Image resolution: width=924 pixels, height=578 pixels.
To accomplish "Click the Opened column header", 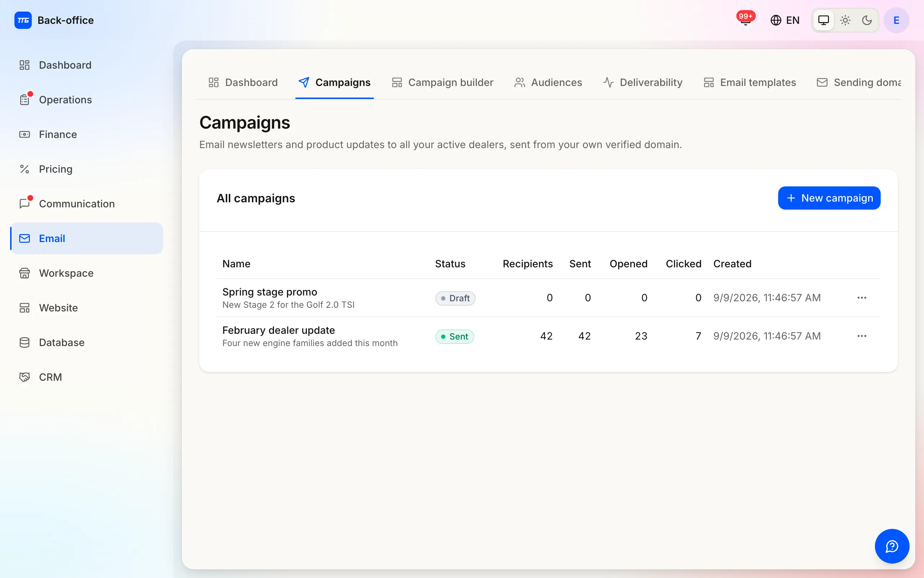I will click(628, 264).
